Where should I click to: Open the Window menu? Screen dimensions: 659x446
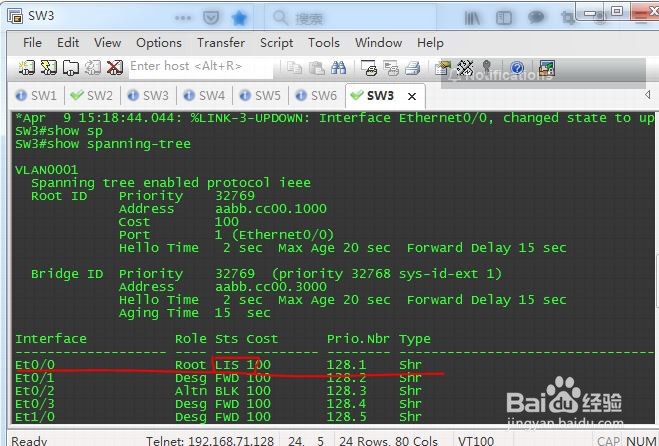(x=378, y=42)
